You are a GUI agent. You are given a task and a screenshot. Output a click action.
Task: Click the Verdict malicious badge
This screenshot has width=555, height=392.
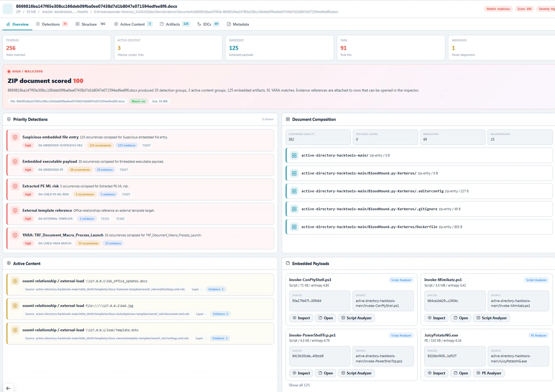[498, 9]
